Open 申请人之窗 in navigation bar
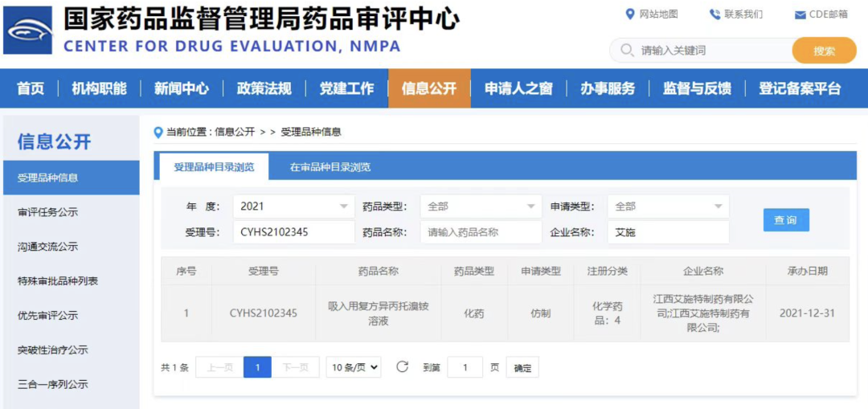The width and height of the screenshot is (868, 409). (518, 88)
